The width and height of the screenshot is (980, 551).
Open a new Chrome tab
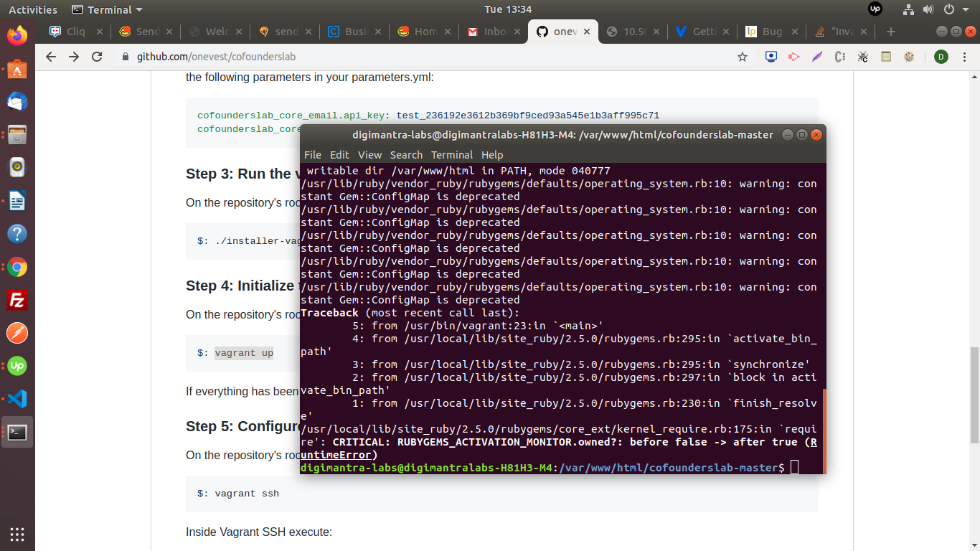pyautogui.click(x=891, y=32)
